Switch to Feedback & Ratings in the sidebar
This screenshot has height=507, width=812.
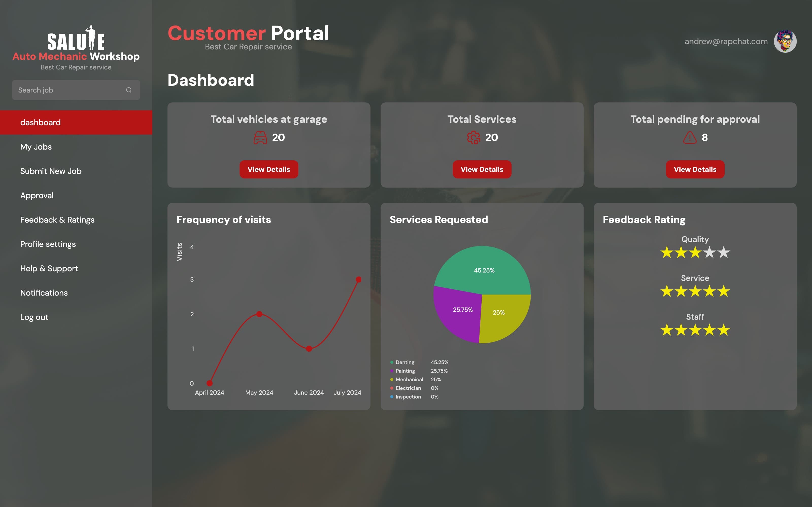pyautogui.click(x=57, y=220)
